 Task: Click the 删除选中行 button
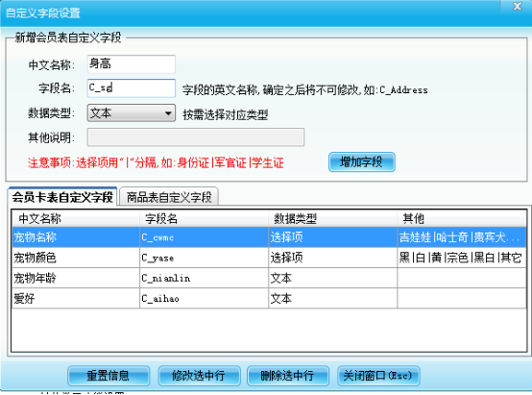pyautogui.click(x=288, y=376)
